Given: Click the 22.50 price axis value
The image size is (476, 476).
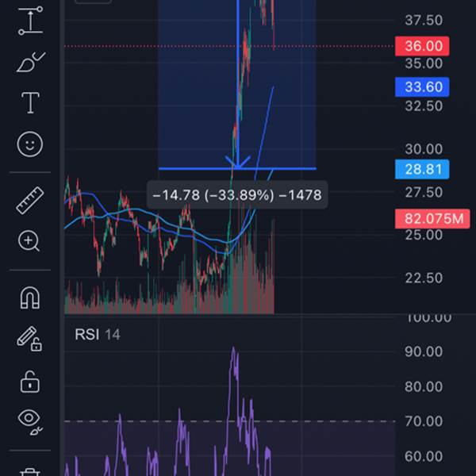Looking at the screenshot, I should pyautogui.click(x=424, y=278).
